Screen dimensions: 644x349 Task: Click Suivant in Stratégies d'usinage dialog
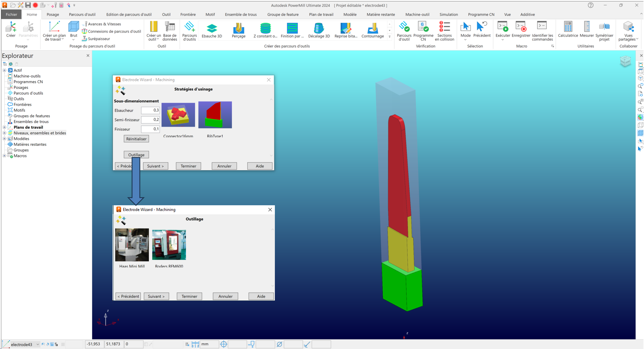click(155, 166)
